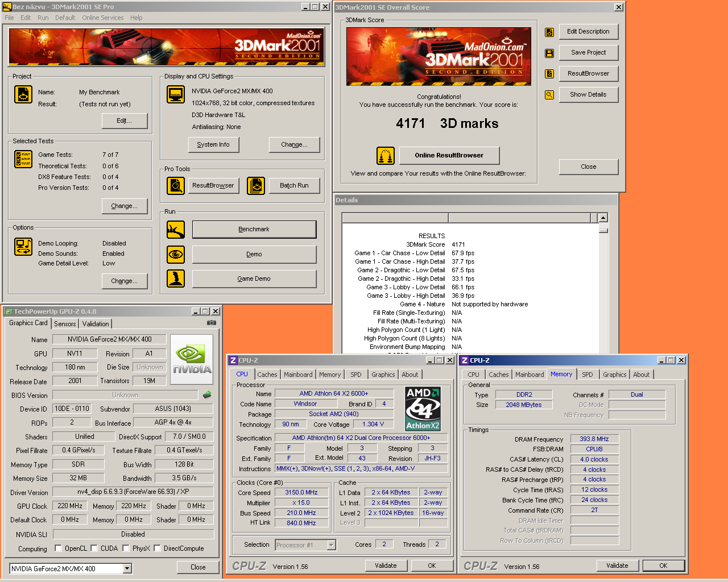Click the Game Demo joystick icon

coord(176,278)
